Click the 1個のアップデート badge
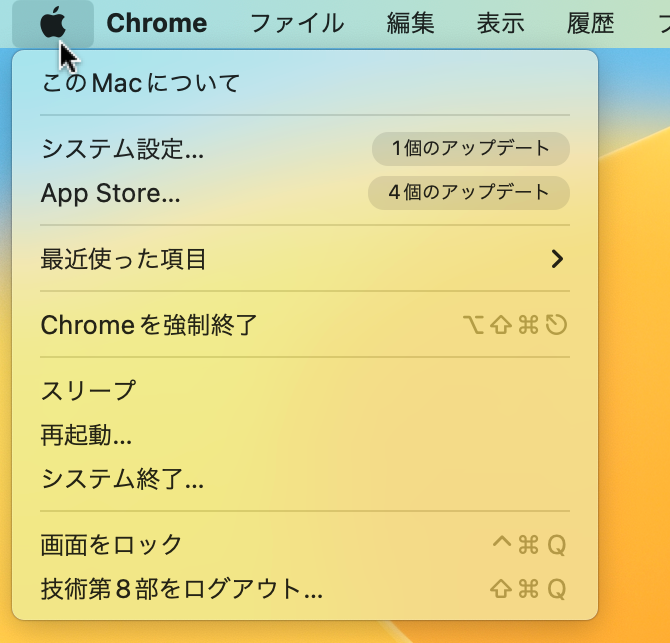 [x=470, y=149]
